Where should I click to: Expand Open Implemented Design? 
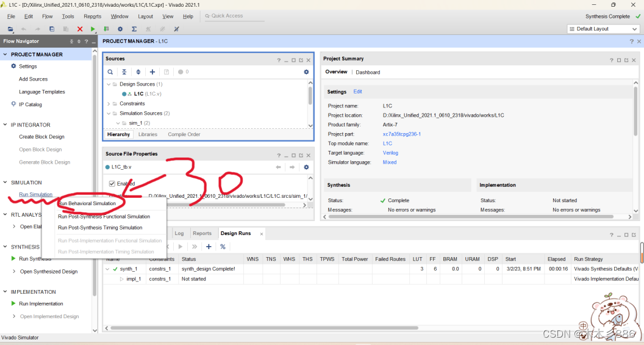15,316
